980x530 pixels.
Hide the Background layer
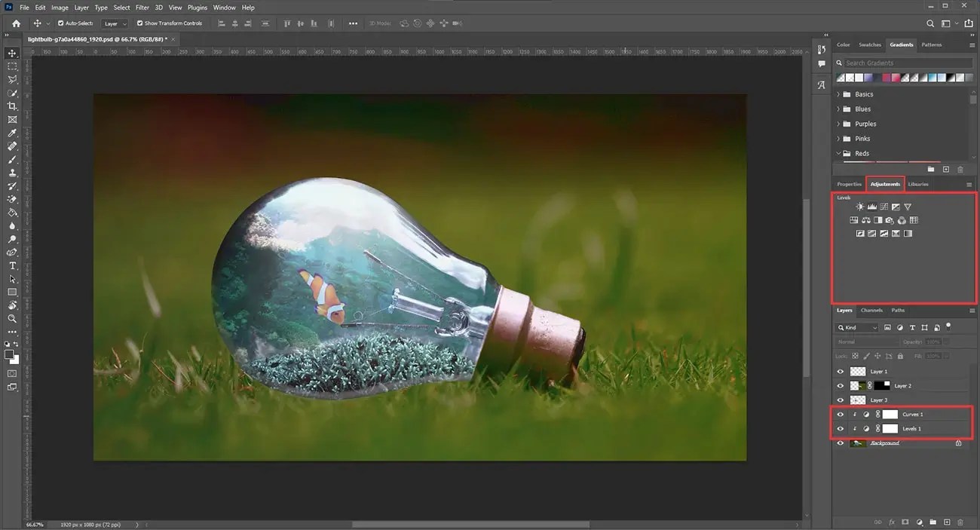[840, 443]
